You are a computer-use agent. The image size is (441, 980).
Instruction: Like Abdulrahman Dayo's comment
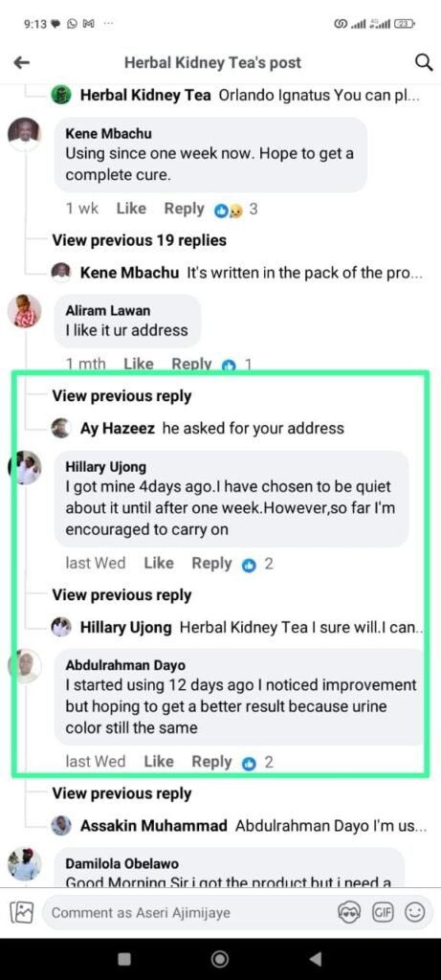click(159, 761)
